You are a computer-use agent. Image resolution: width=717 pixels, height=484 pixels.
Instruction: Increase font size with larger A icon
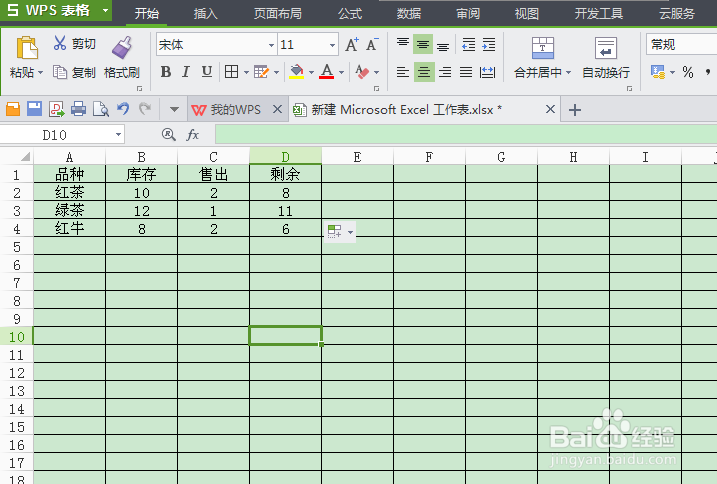352,44
